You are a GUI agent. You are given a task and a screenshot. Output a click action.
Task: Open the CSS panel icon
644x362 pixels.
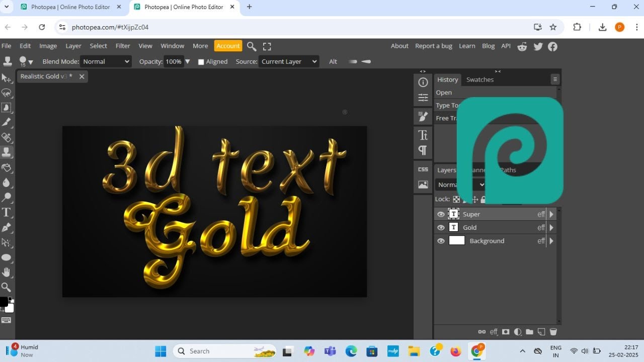coord(423,169)
